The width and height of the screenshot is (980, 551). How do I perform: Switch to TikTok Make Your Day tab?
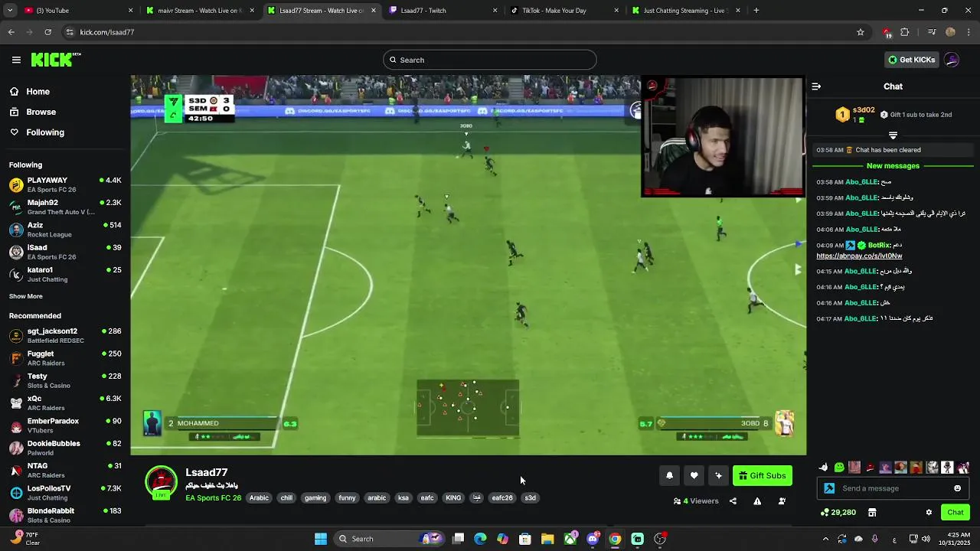(564, 11)
